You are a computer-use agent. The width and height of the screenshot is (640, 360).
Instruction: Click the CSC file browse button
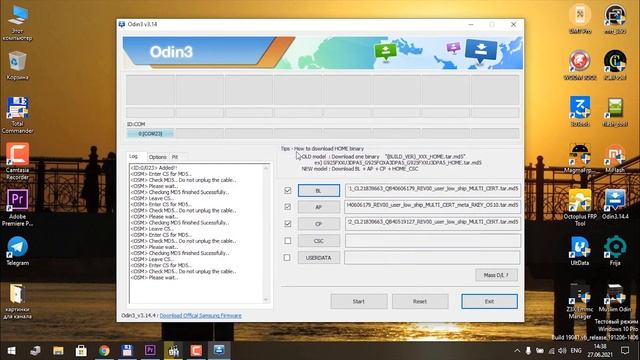click(319, 241)
